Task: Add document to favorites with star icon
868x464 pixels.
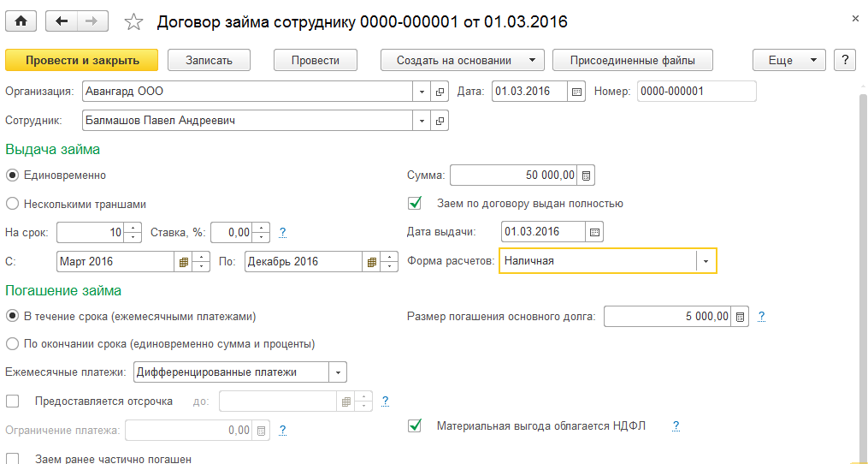Action: [133, 22]
